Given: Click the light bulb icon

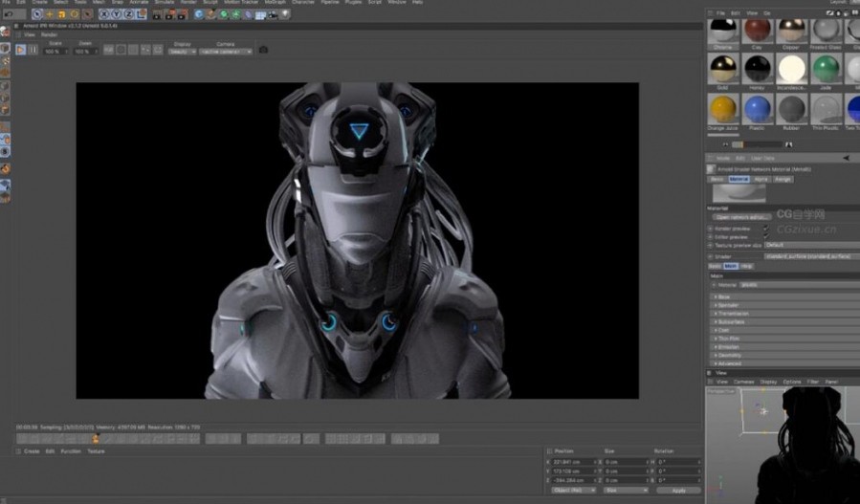Looking at the screenshot, I should [285, 14].
